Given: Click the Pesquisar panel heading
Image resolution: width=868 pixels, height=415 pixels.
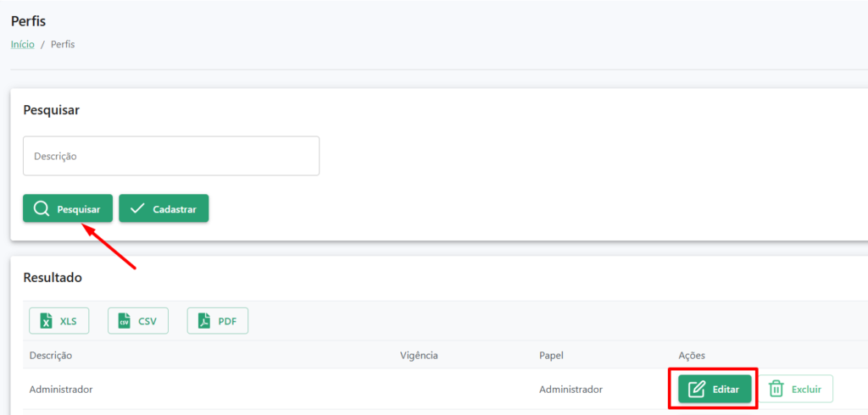Looking at the screenshot, I should coord(52,110).
